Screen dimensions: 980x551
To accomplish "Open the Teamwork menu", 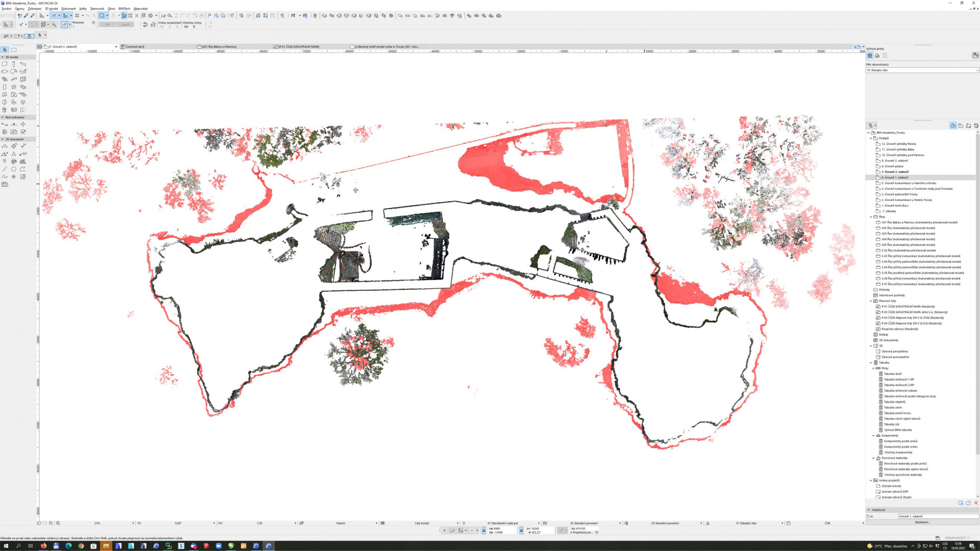I will click(x=97, y=9).
